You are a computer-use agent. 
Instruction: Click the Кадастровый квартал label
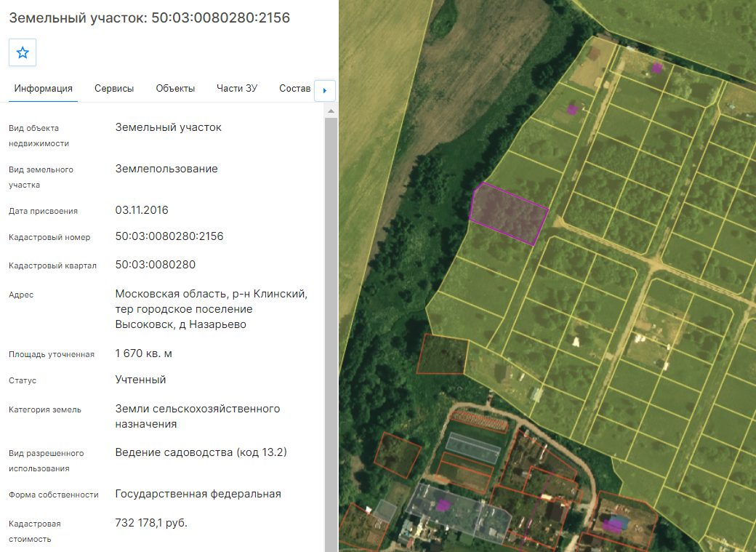coord(52,265)
